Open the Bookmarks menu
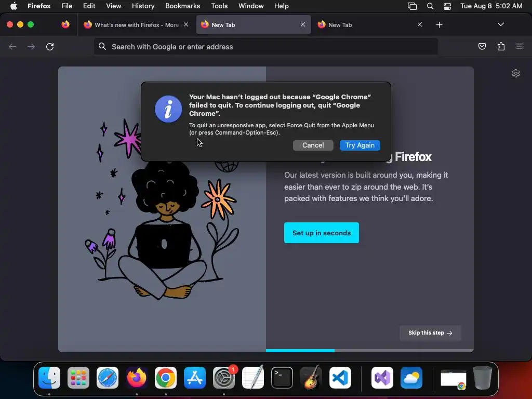 click(x=182, y=6)
